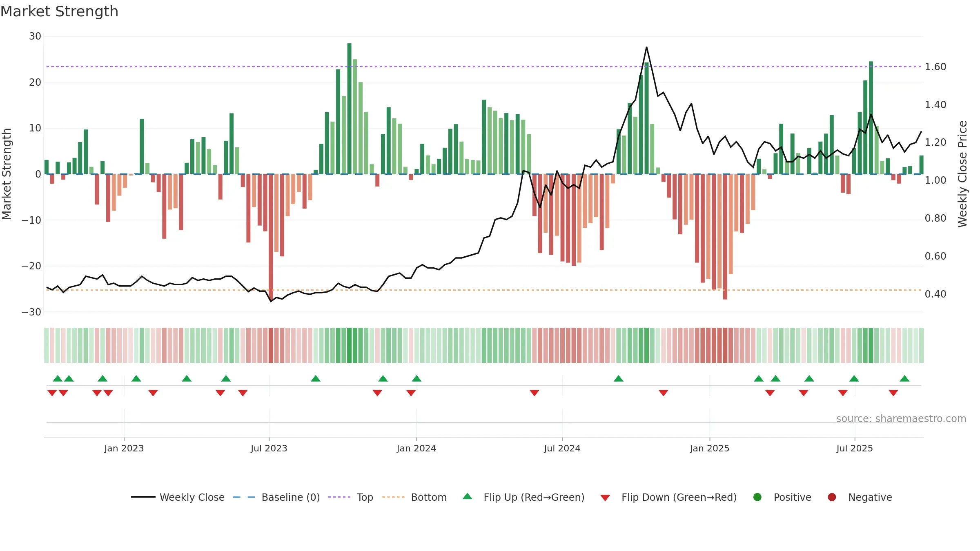Click the −30 strength axis value

coord(31,312)
